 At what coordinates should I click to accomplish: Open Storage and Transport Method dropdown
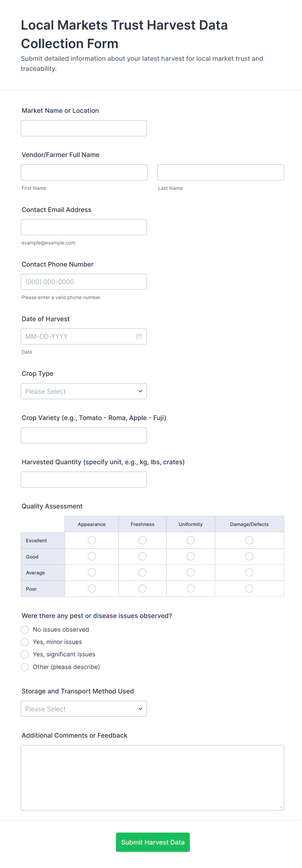pyautogui.click(x=84, y=709)
